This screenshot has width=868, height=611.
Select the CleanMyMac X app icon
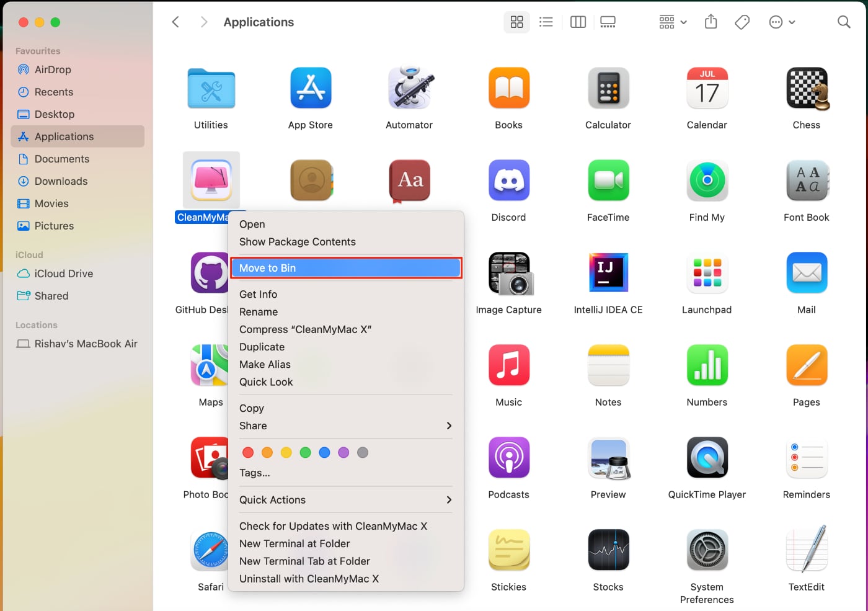point(211,181)
